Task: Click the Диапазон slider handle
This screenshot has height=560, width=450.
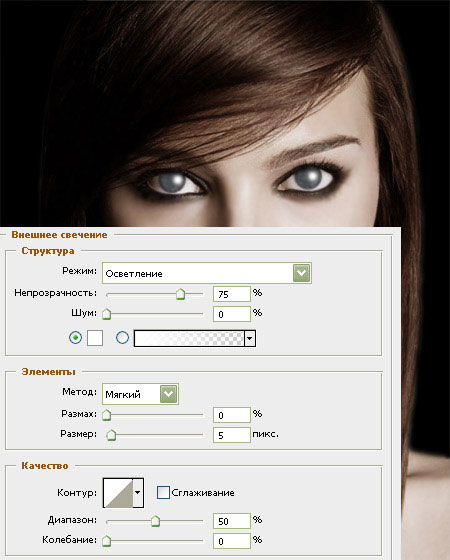Action: [155, 521]
